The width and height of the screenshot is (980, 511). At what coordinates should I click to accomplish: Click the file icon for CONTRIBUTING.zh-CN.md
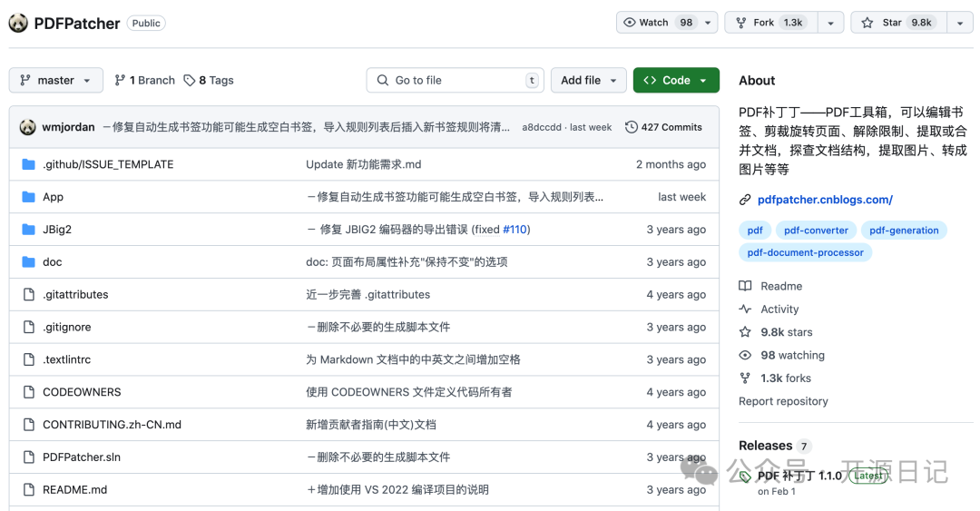tap(28, 425)
